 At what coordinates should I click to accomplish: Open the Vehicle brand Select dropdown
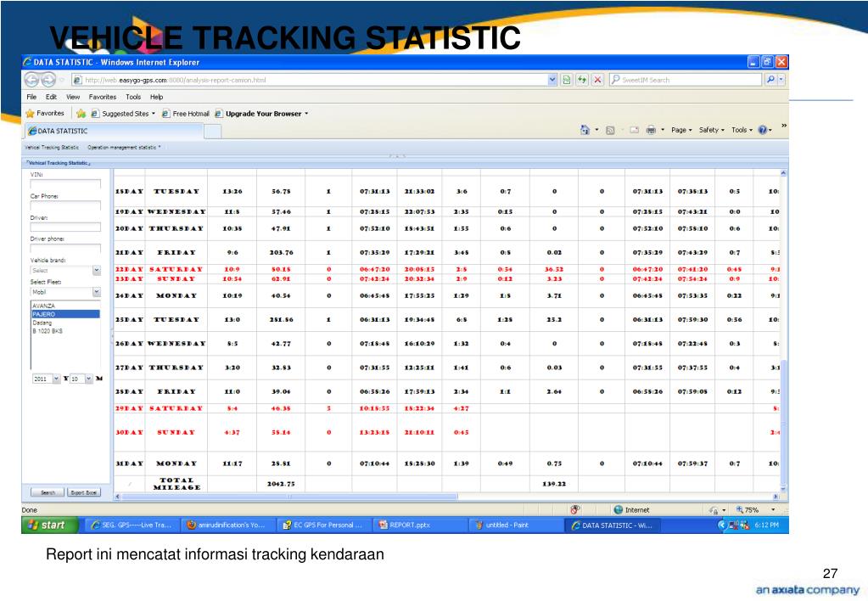[97, 270]
